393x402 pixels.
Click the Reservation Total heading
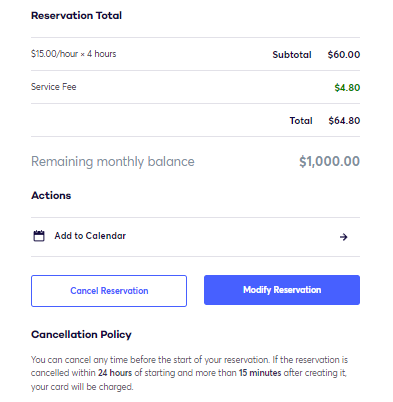click(76, 15)
